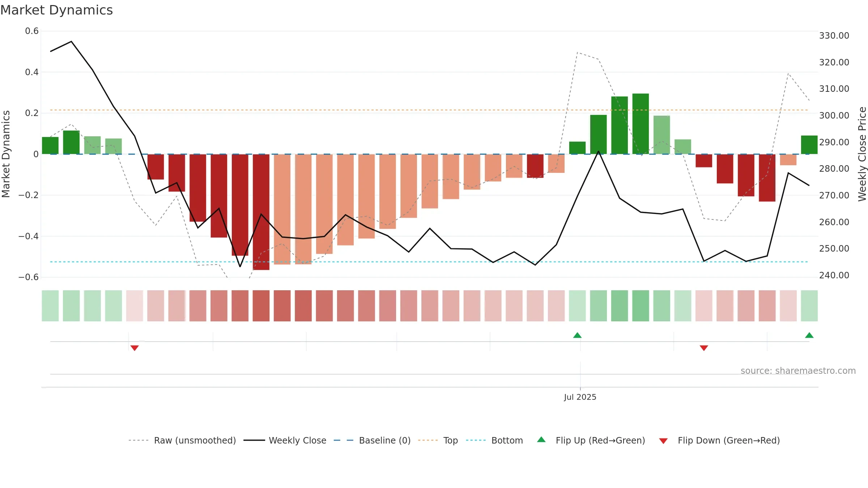Toggle the Top legend entry

[x=438, y=440]
